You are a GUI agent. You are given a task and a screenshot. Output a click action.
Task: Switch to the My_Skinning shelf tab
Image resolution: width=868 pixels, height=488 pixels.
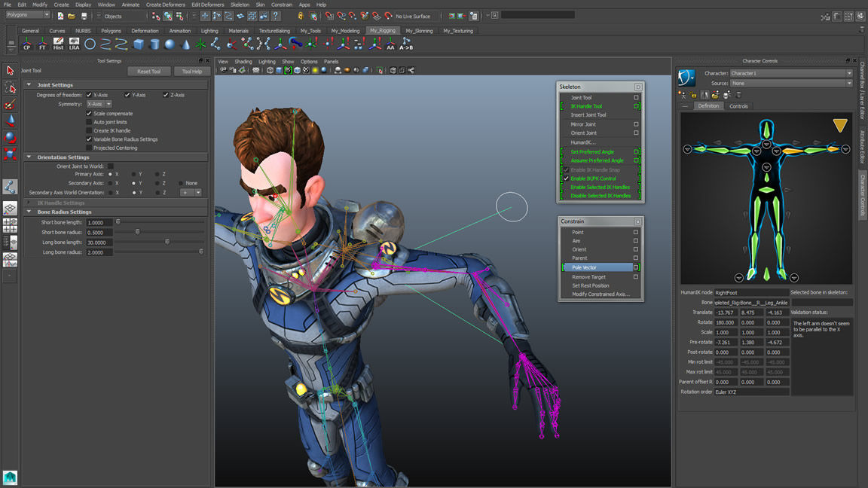point(419,31)
